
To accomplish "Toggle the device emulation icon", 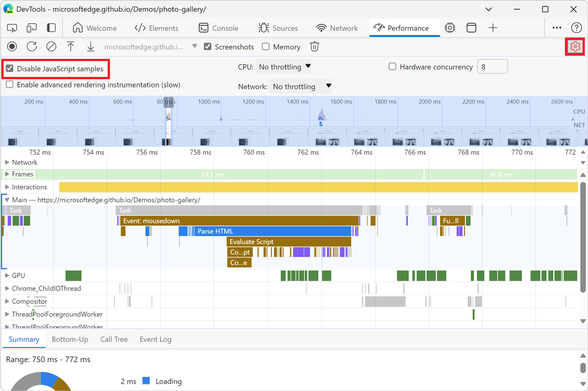I will 31,28.
